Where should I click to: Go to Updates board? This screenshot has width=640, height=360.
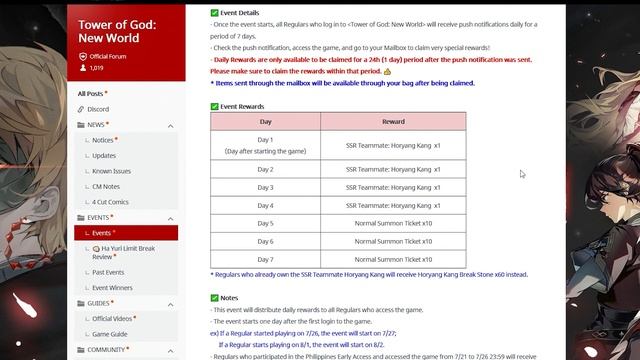coord(104,156)
